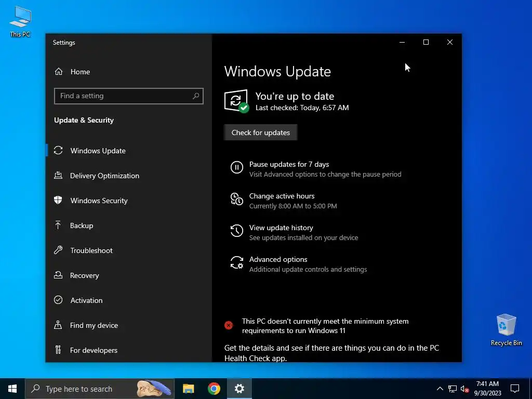532x399 pixels.
Task: Maximize the Settings window
Action: click(x=426, y=42)
